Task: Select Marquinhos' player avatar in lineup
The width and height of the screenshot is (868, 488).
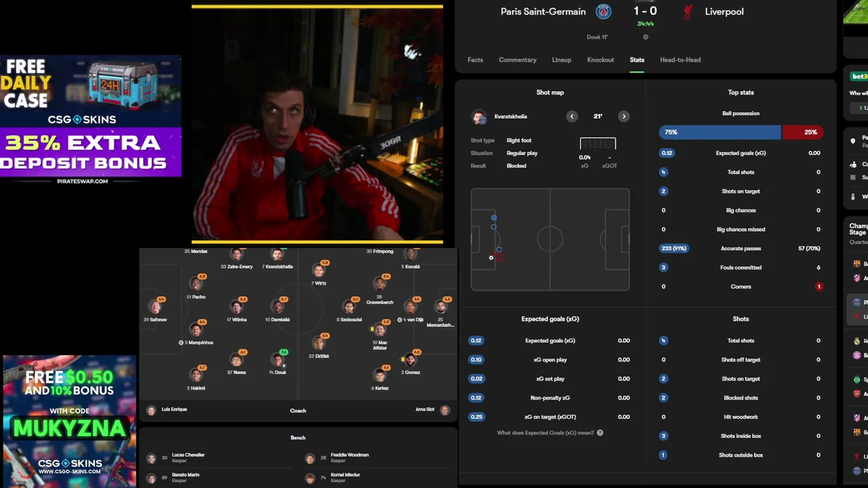Action: coord(196,331)
